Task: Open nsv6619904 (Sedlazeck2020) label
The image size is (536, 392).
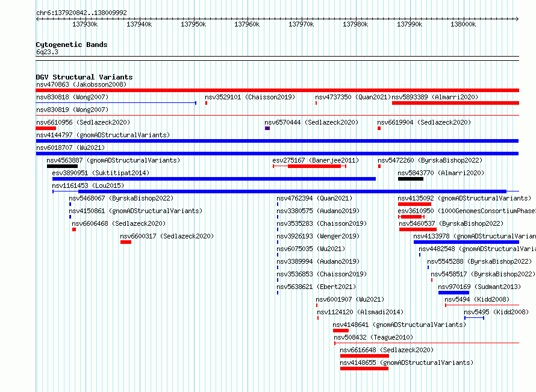Action: (424, 122)
